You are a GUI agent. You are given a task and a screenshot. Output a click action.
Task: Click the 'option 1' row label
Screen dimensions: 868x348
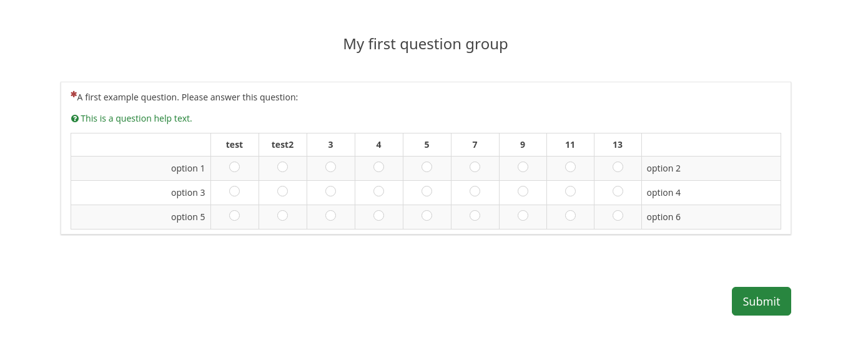click(x=188, y=168)
